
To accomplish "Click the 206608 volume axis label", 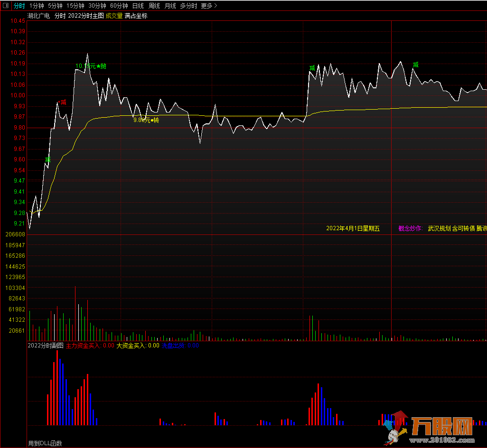I will 15,234.
